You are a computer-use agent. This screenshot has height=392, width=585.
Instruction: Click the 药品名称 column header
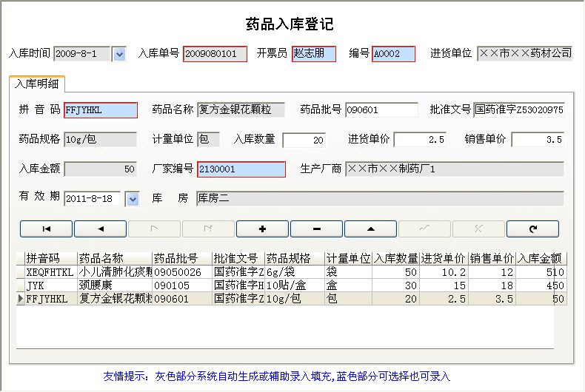coord(114,258)
